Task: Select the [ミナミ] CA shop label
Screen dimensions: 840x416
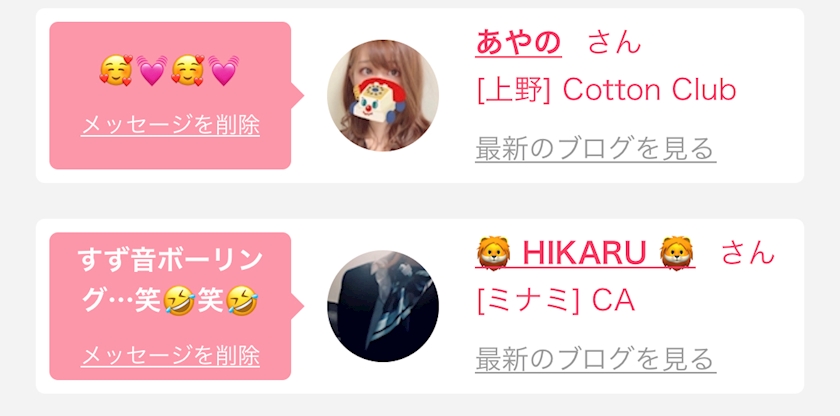Action: (x=556, y=301)
